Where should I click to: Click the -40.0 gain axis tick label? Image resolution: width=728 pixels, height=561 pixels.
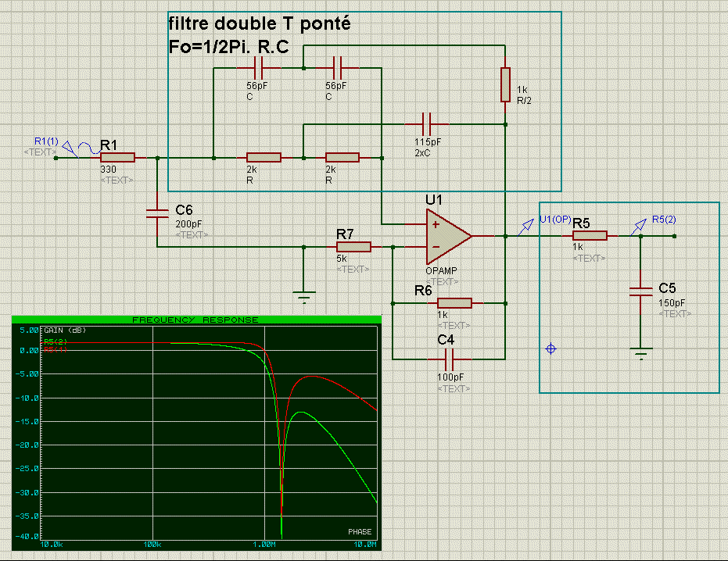pos(27,537)
